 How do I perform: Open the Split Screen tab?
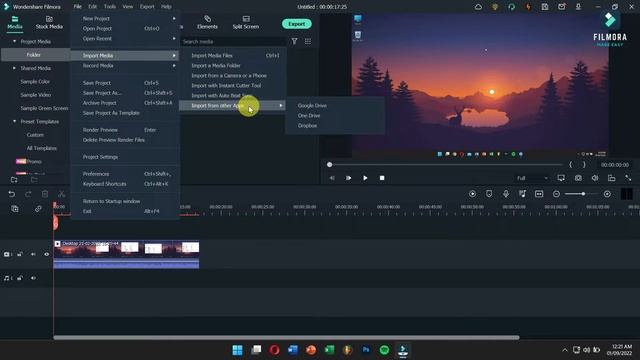pos(246,23)
